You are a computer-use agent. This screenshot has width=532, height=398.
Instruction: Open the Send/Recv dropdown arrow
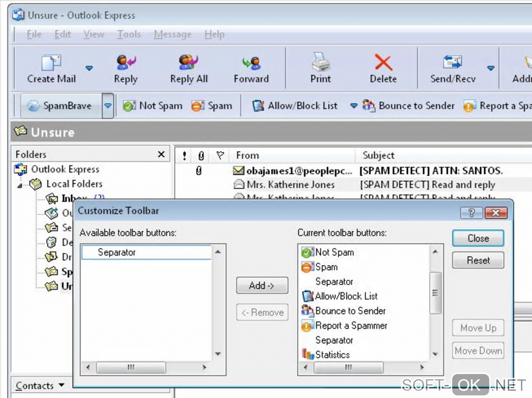click(491, 68)
